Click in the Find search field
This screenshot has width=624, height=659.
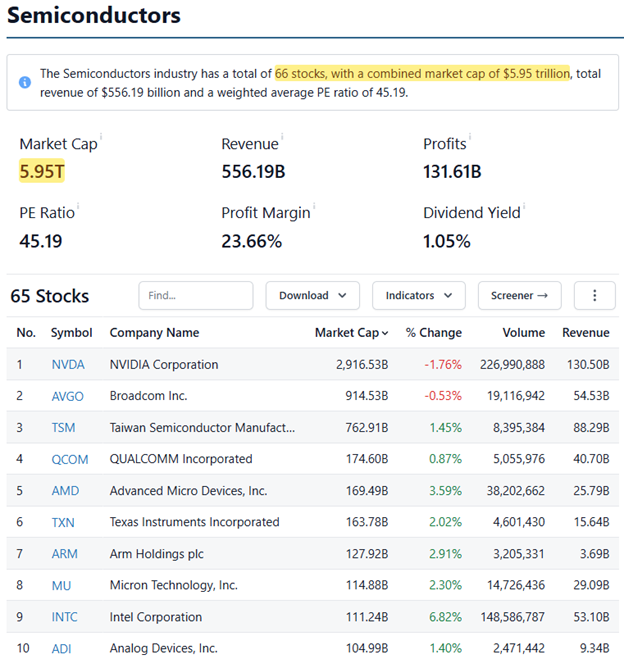pos(196,295)
